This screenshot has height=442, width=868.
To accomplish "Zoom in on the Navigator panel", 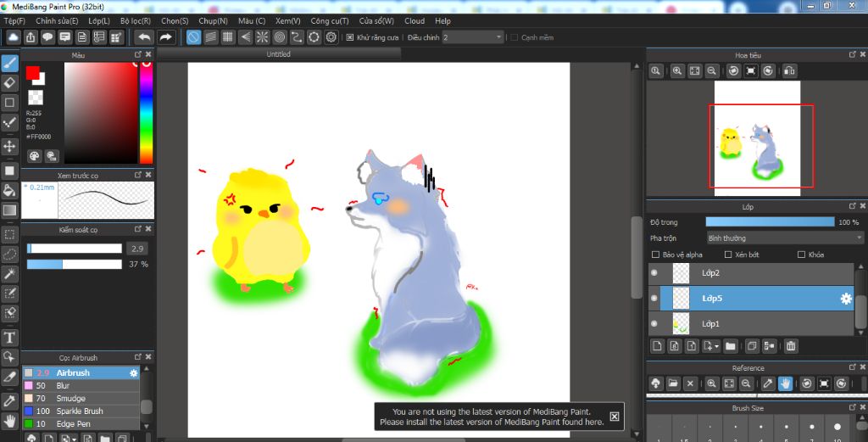I will 677,71.
